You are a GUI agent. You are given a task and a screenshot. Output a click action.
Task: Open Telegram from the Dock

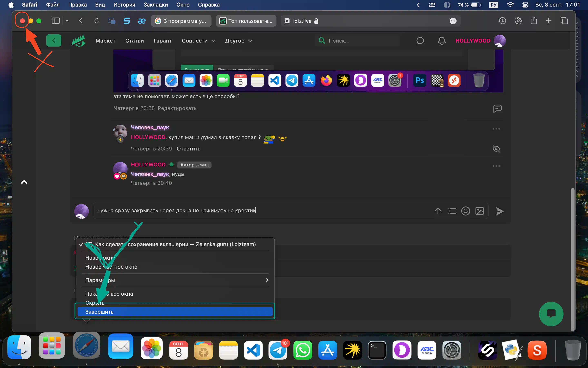coord(278,350)
